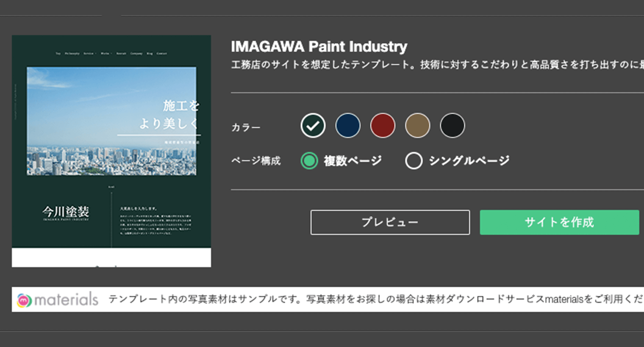Click the カラー label
Screen dimensions: 644x347
click(246, 127)
